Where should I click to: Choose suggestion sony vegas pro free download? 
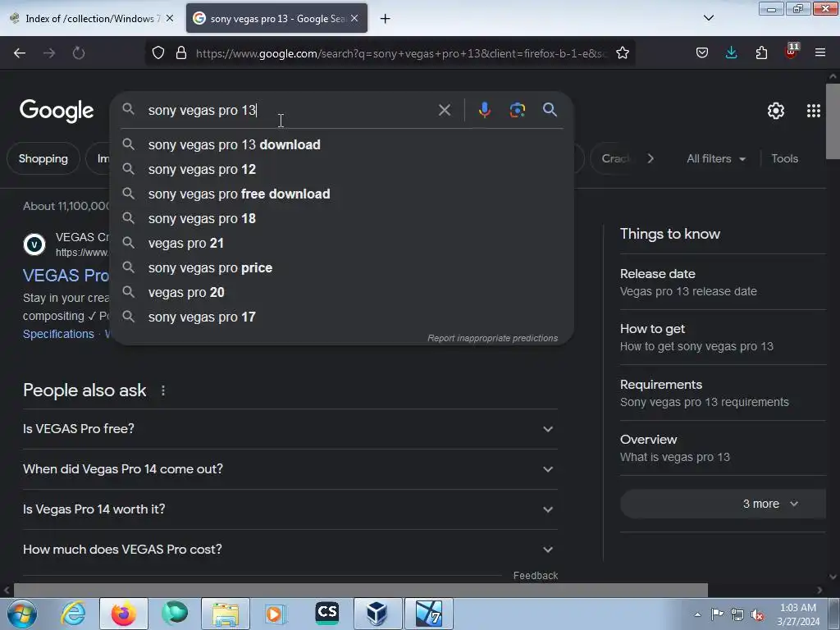[x=342, y=194]
